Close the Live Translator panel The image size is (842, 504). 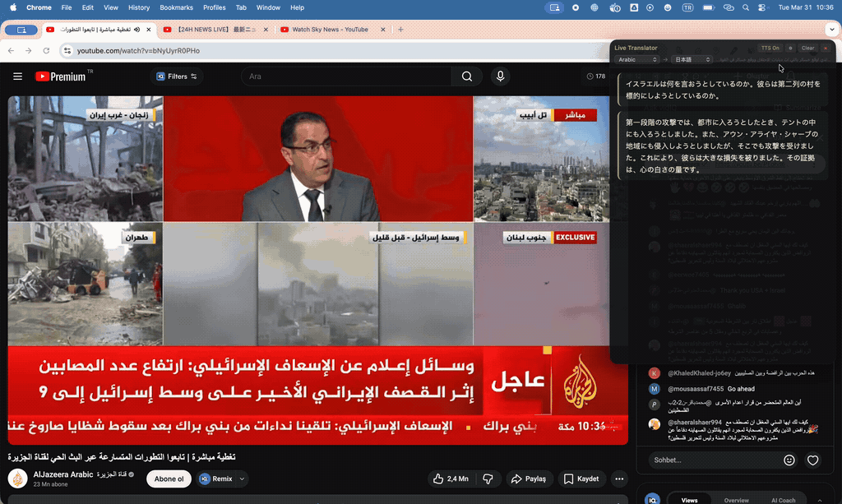point(826,48)
